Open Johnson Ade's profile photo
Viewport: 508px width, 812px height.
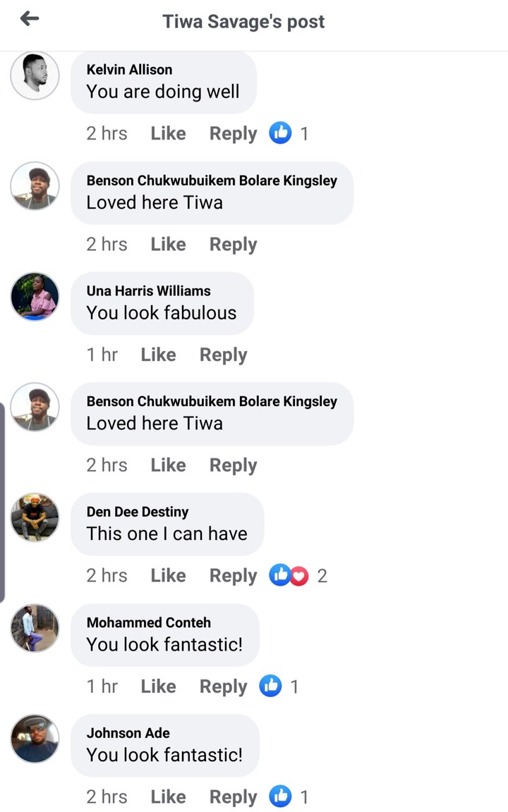point(35,738)
